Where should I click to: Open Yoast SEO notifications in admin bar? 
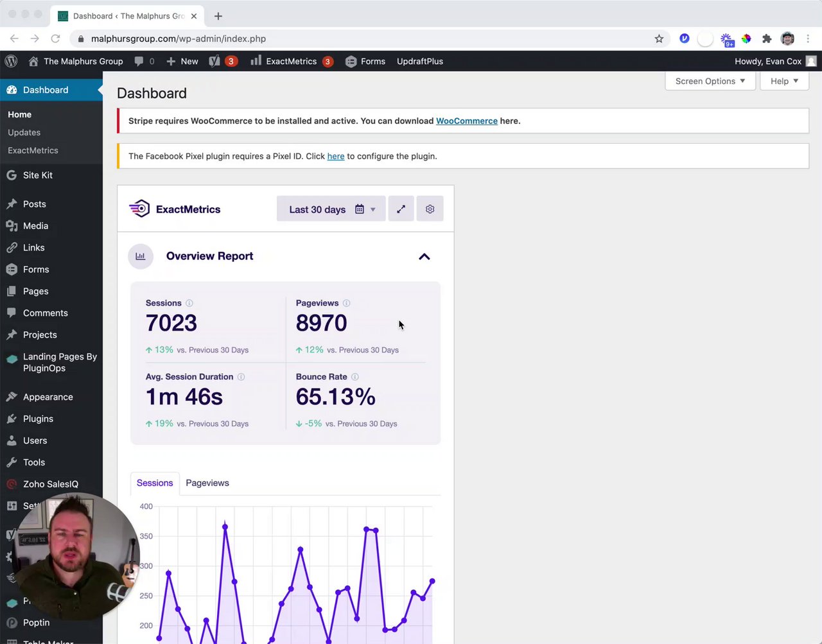pyautogui.click(x=223, y=61)
